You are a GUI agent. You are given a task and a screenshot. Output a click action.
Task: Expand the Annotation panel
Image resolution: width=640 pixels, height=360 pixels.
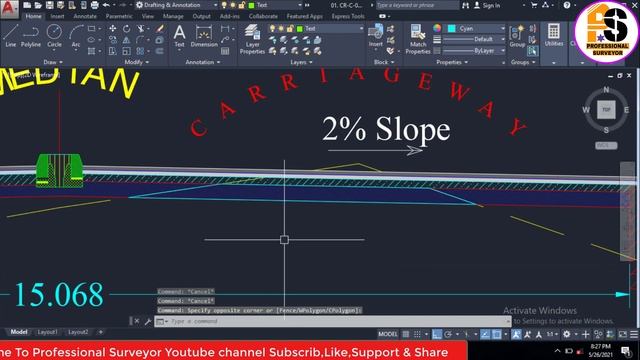[203, 62]
